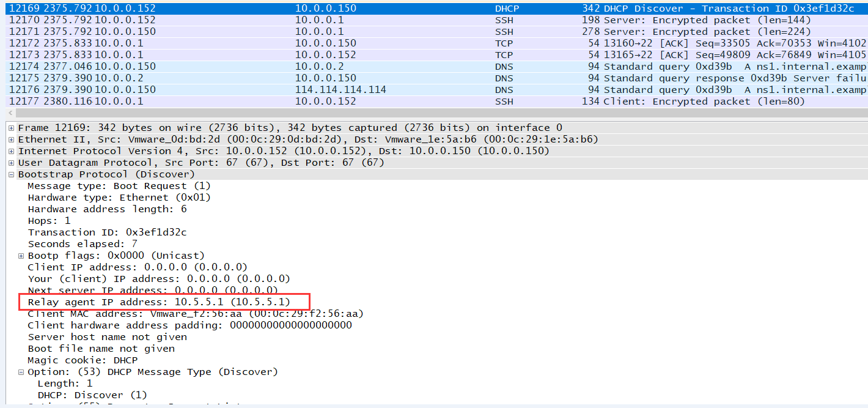The width and height of the screenshot is (868, 408).
Task: Select 'Client hardware address padding' line
Action: (189, 325)
